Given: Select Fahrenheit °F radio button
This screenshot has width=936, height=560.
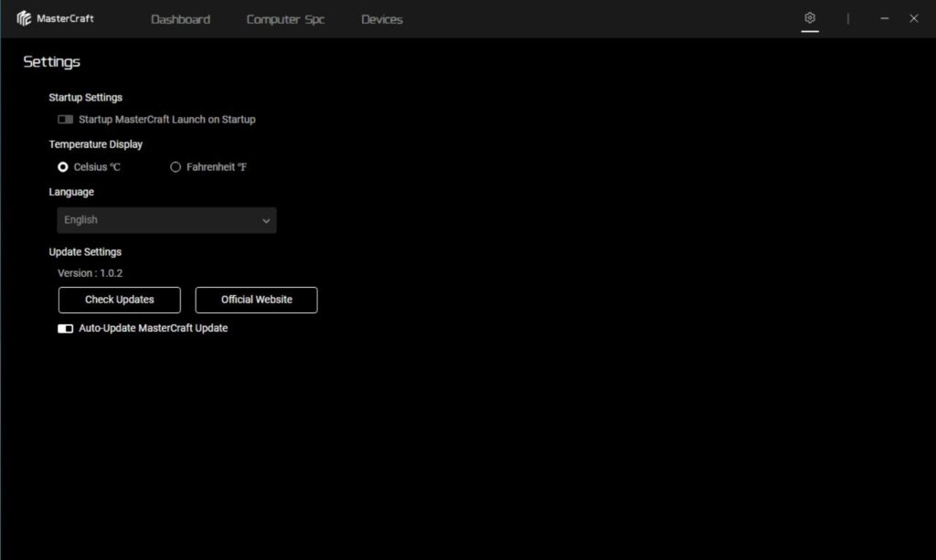Looking at the screenshot, I should click(175, 167).
